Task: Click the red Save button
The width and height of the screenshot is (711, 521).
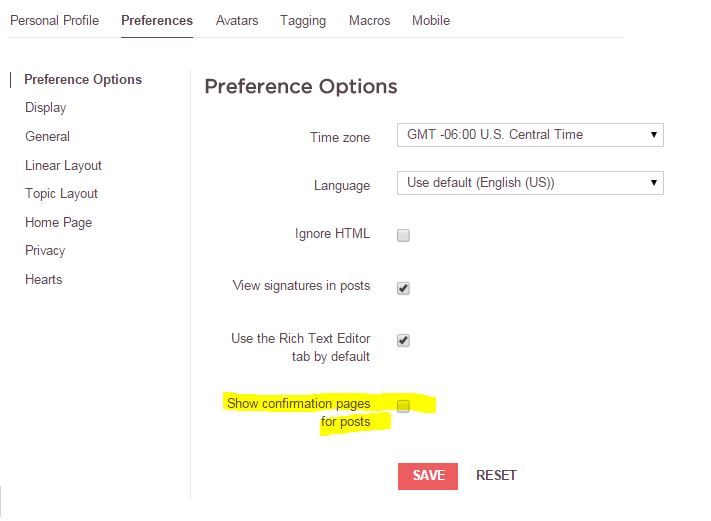Action: (428, 476)
